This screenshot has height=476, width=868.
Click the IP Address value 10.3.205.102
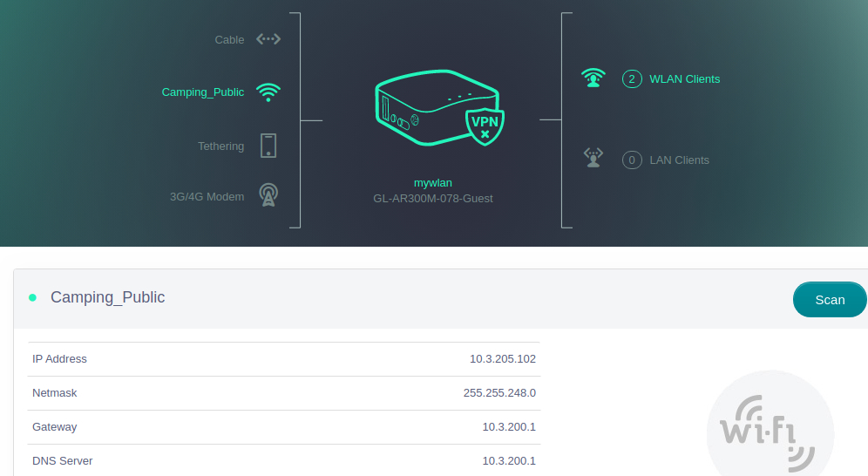pos(502,359)
